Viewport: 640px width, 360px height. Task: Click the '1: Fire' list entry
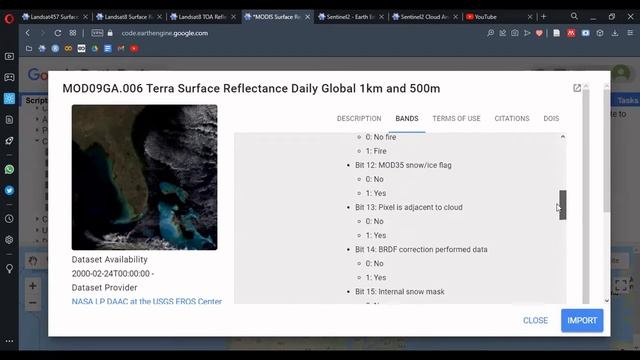tap(376, 151)
